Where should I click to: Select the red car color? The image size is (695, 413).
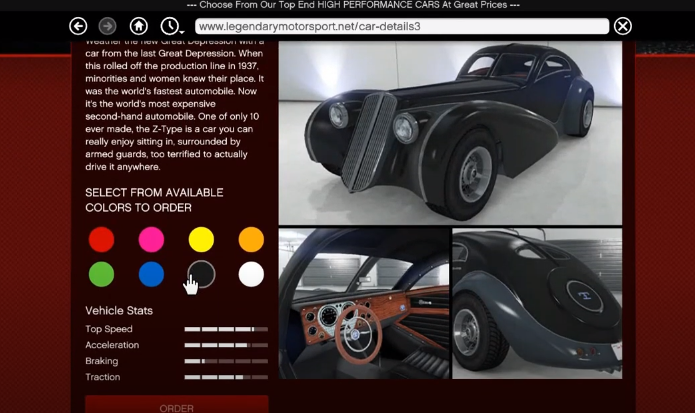click(102, 240)
